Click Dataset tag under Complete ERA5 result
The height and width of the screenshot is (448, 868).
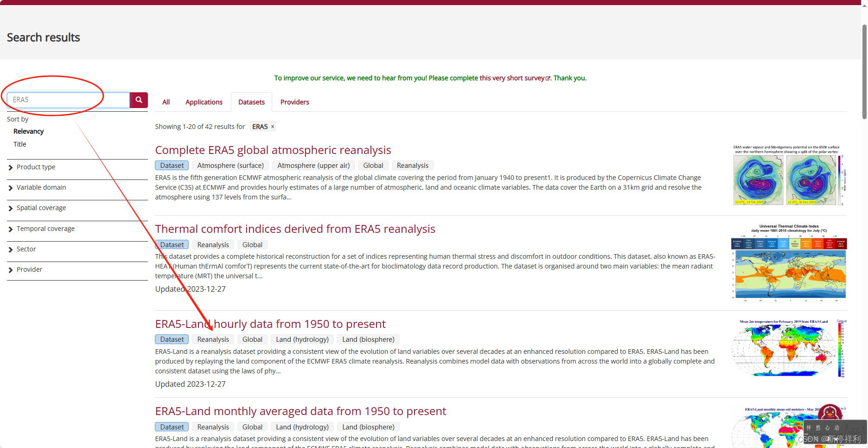[172, 166]
